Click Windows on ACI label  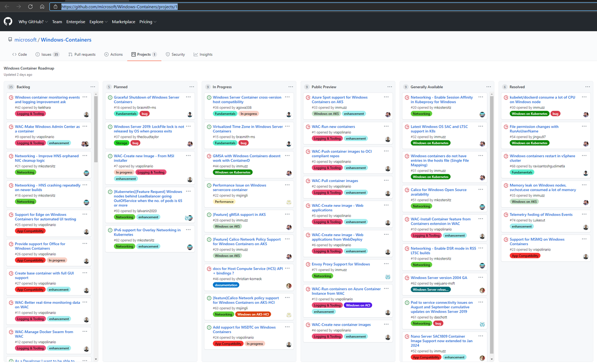tap(358, 305)
